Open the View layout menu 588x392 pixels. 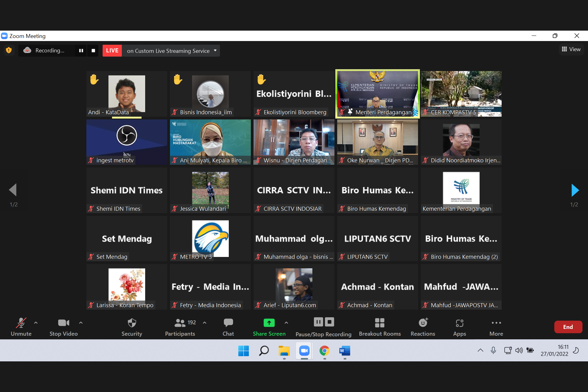coord(571,49)
